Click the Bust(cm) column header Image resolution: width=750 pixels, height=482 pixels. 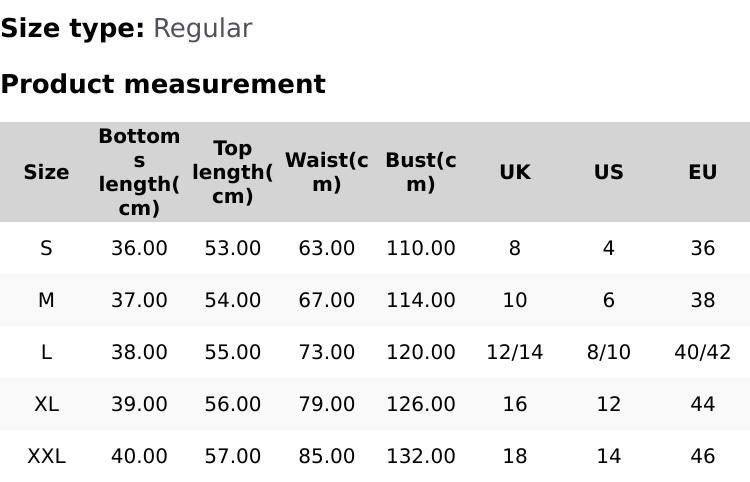[420, 172]
